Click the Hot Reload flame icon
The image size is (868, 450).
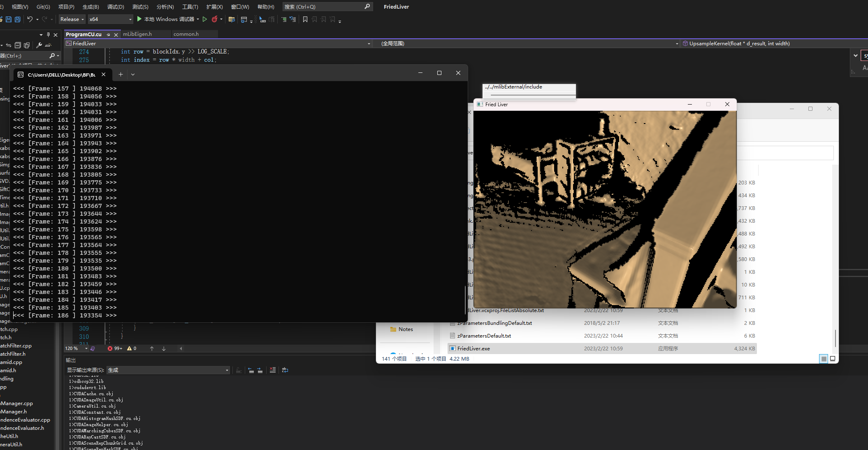click(214, 19)
